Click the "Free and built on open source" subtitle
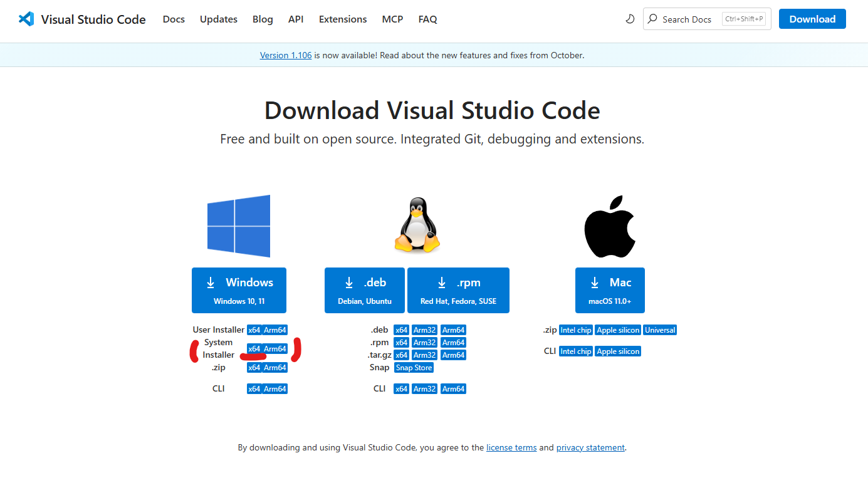Viewport: 868px width, 478px height. (x=432, y=139)
